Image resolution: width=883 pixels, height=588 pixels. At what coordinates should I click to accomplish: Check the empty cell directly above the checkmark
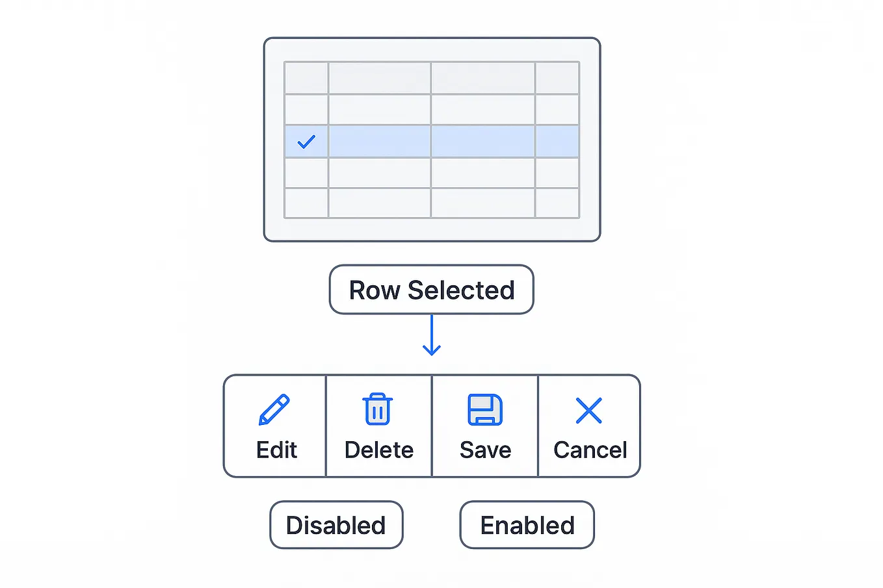click(x=306, y=110)
